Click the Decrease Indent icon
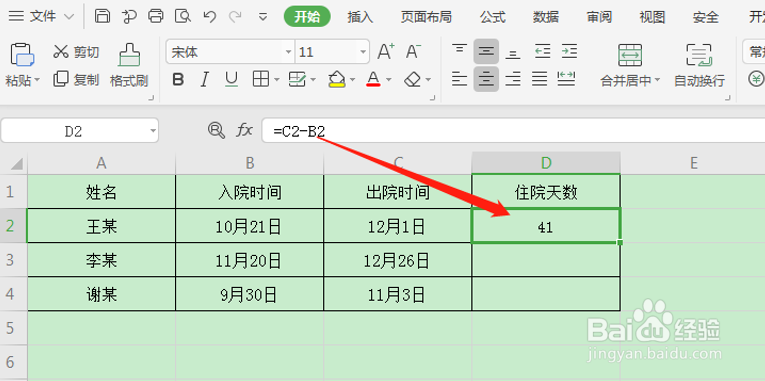Screen dimensions: 765x381 (542, 51)
